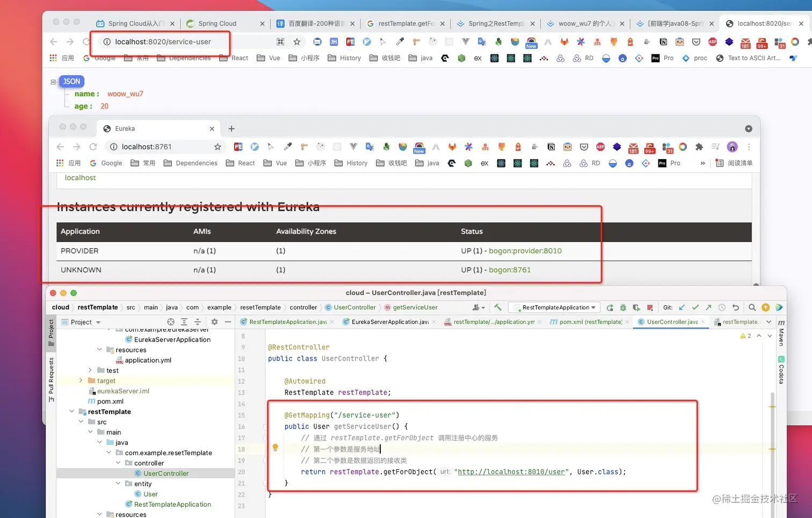The width and height of the screenshot is (812, 518).
Task: Expand all icon in Project panel
Action: tap(184, 322)
